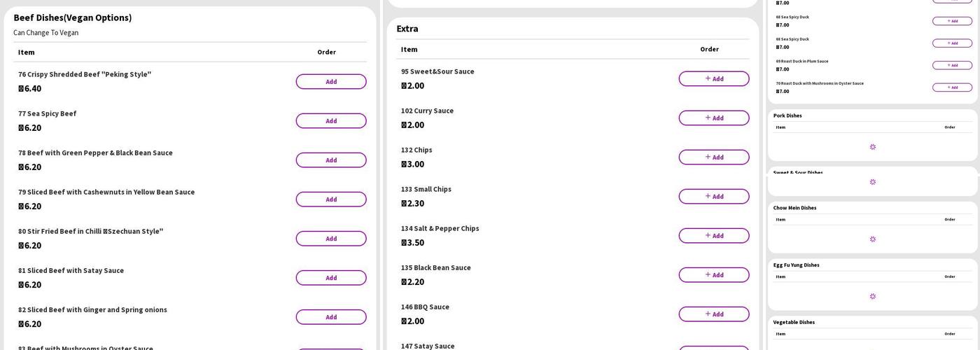Click the plus icon beside 95 Sweet&Sour Sauce
Image resolution: width=980 pixels, height=350 pixels.
tap(708, 78)
